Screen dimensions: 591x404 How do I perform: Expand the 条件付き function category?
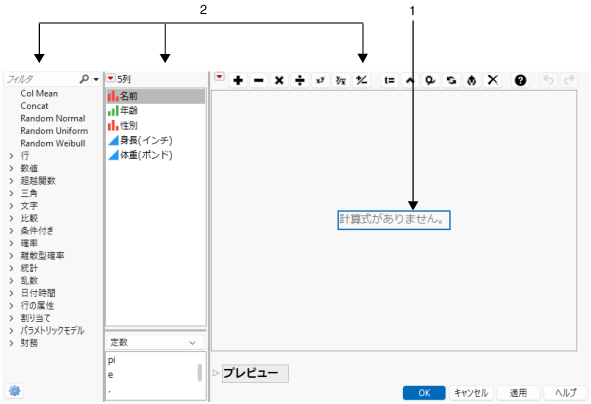tap(11, 231)
